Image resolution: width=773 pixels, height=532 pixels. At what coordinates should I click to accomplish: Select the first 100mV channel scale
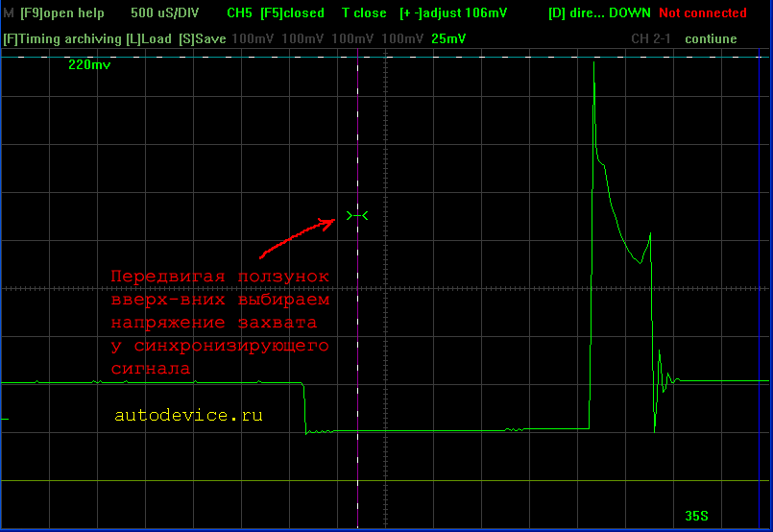252,38
